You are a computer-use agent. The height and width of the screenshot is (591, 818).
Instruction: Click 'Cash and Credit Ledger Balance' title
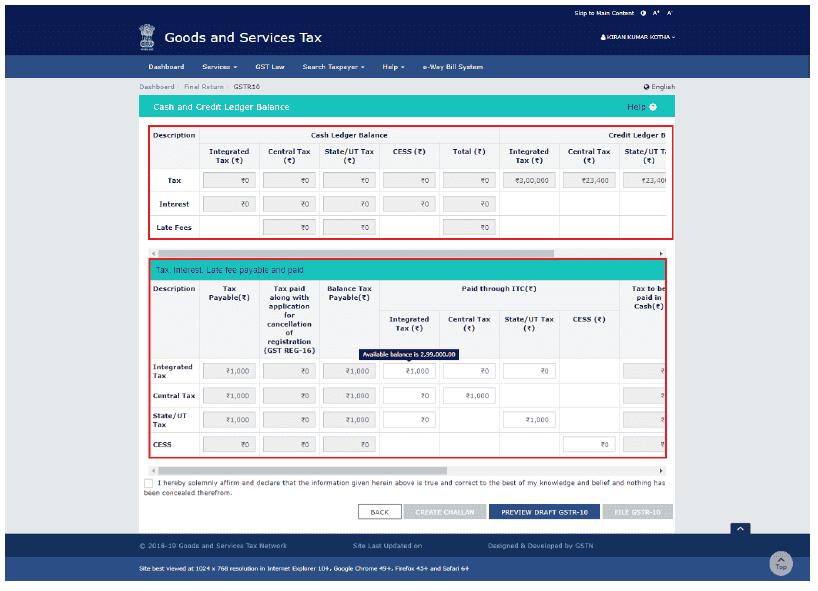pos(221,107)
